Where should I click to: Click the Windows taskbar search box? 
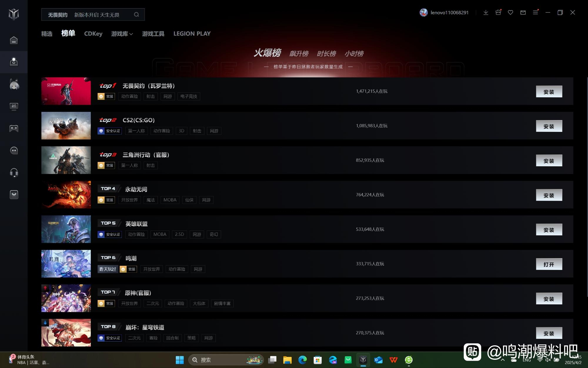tap(226, 360)
